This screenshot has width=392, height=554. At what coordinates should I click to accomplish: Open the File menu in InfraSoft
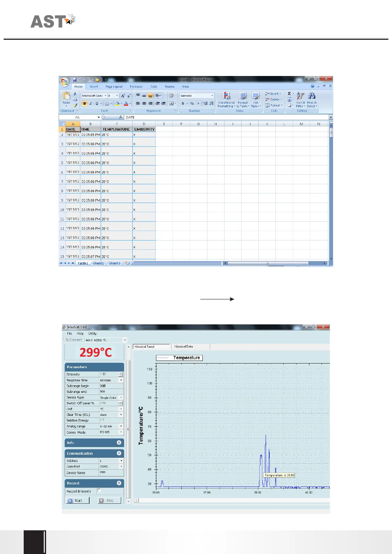69,333
